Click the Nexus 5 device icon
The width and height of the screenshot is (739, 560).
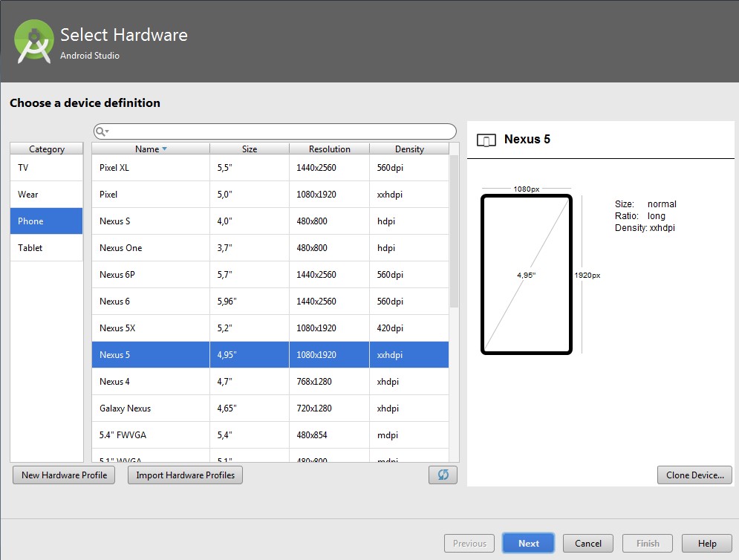pyautogui.click(x=486, y=140)
